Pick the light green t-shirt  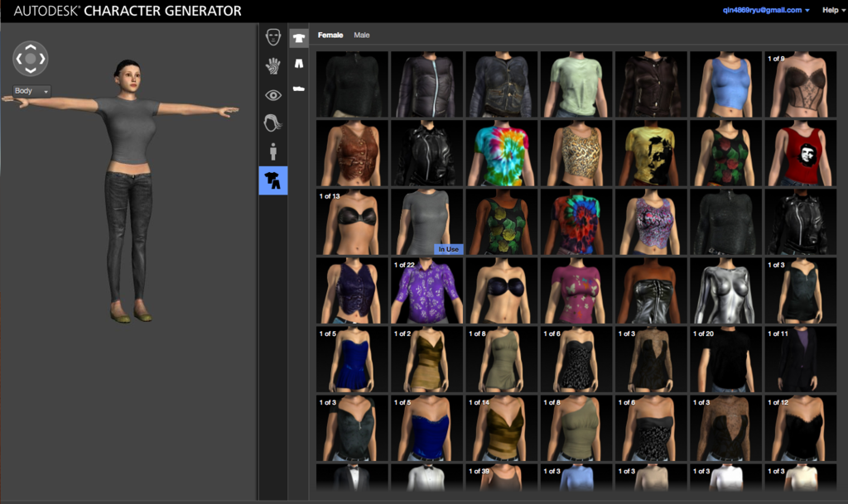(576, 84)
